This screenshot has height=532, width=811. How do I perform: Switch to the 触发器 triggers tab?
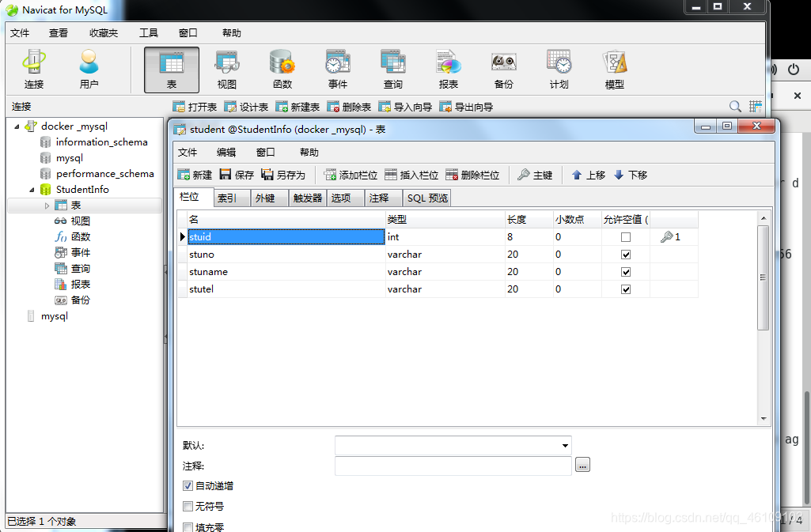pyautogui.click(x=307, y=198)
